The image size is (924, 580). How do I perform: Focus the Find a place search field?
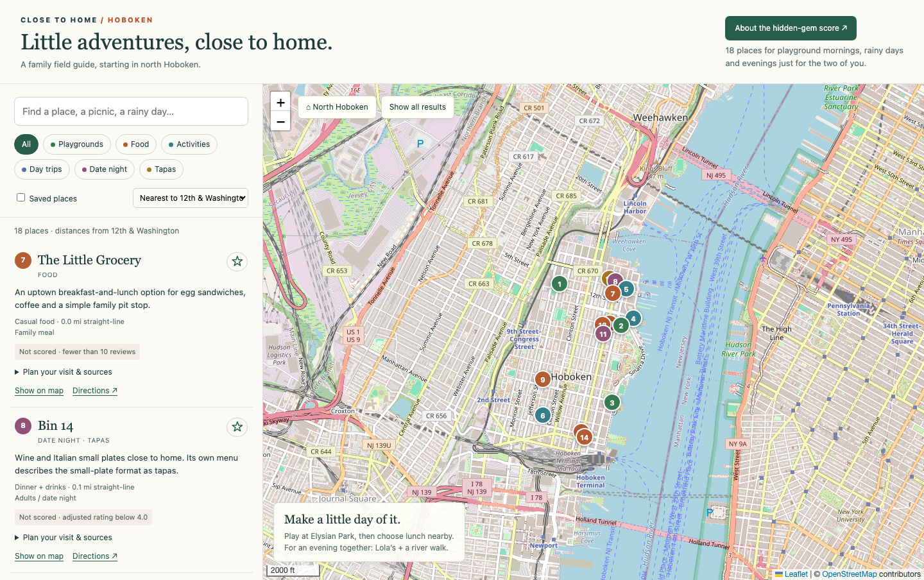coord(131,112)
